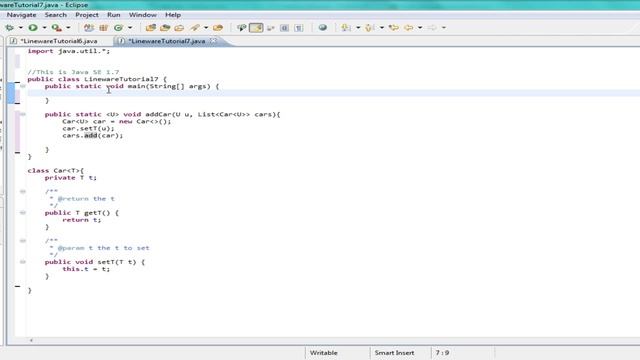Click the Forward navigation arrow
Image resolution: width=640 pixels, height=360 pixels.
click(432, 28)
